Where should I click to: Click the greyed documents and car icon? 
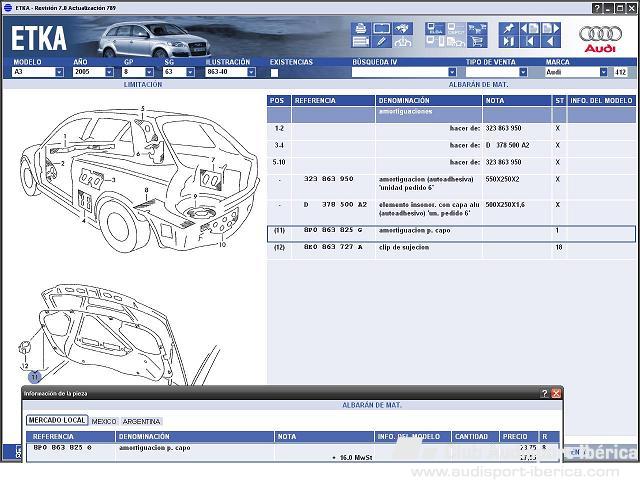(x=456, y=42)
